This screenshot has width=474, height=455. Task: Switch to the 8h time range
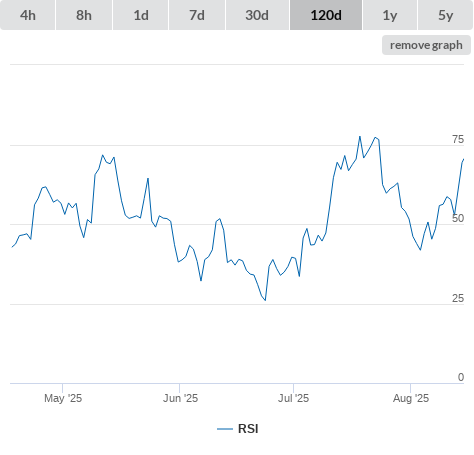click(x=84, y=15)
